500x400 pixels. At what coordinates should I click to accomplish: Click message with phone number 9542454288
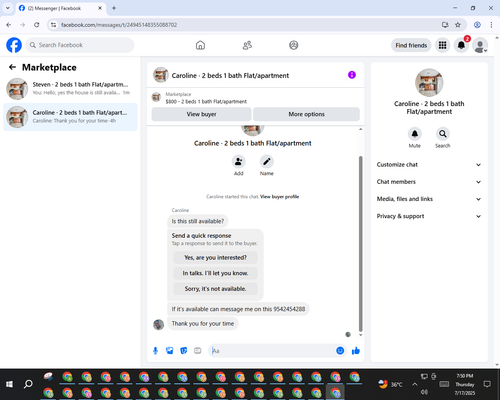click(x=238, y=309)
